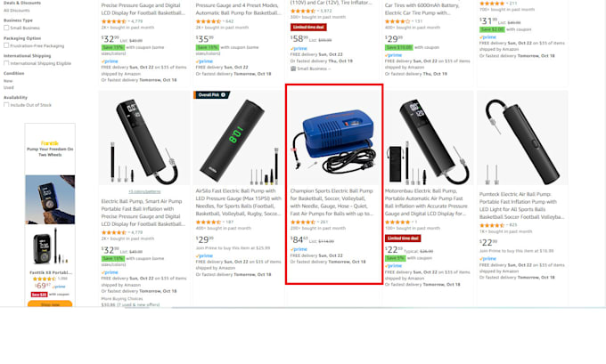Image resolution: width=606 pixels, height=364 pixels.
Task: Select the Used condition filter
Action: tap(9, 87)
